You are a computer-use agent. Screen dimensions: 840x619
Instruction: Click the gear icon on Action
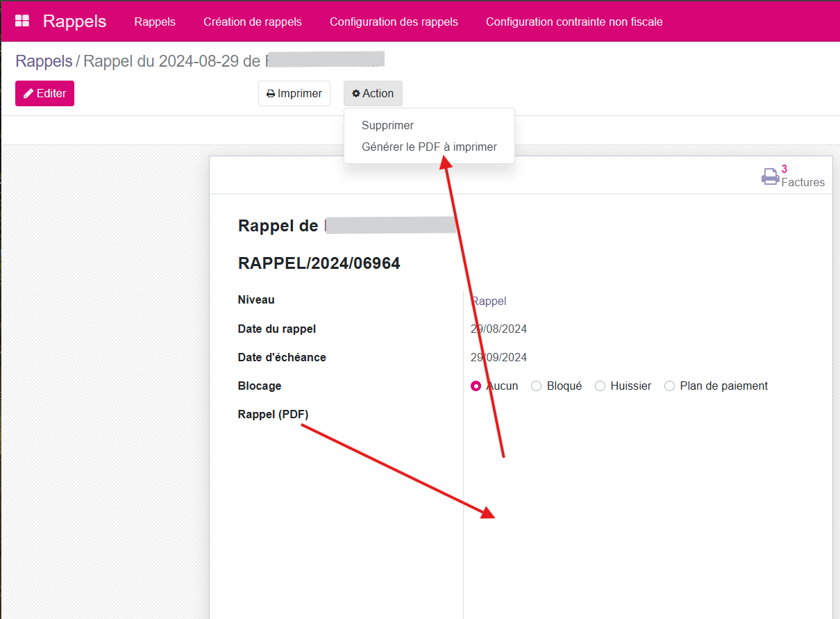[x=356, y=94]
